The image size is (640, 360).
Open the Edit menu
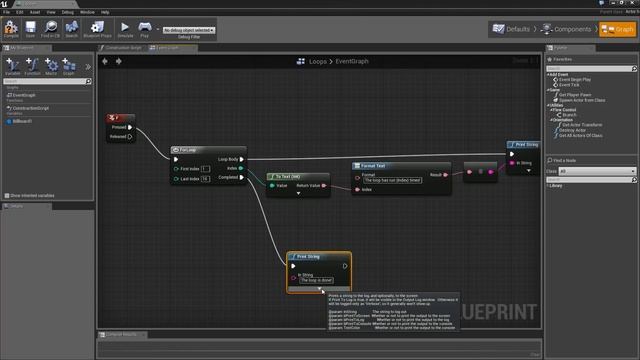pos(20,12)
